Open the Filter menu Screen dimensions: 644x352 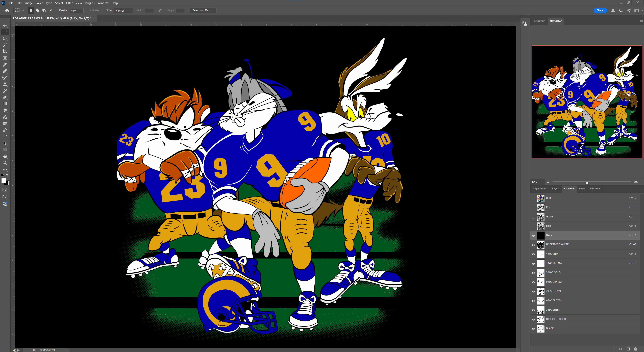pos(69,3)
